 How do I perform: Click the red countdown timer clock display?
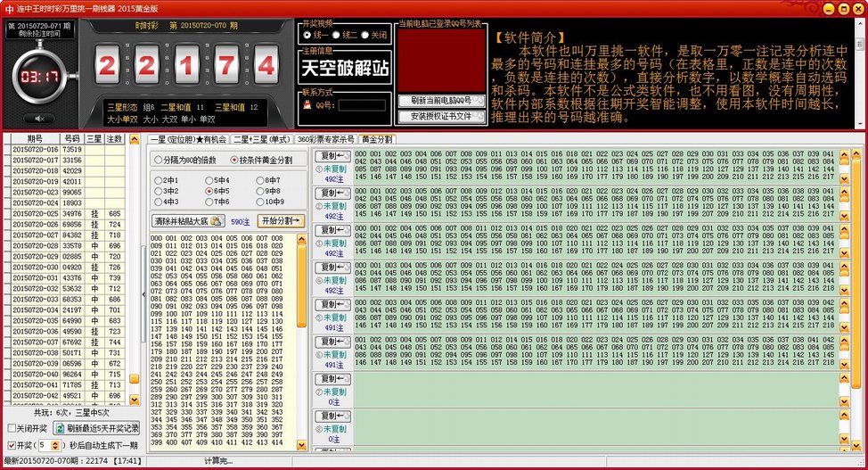click(x=39, y=77)
